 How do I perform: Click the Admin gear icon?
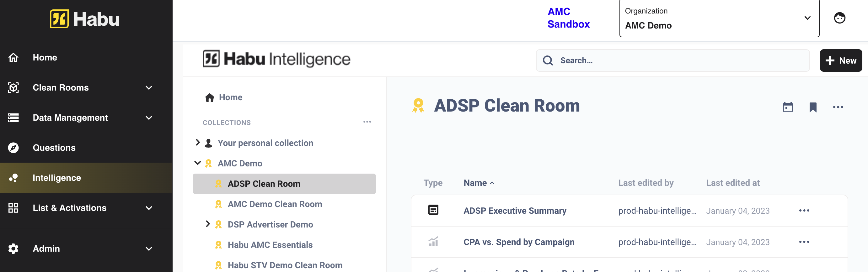13,249
